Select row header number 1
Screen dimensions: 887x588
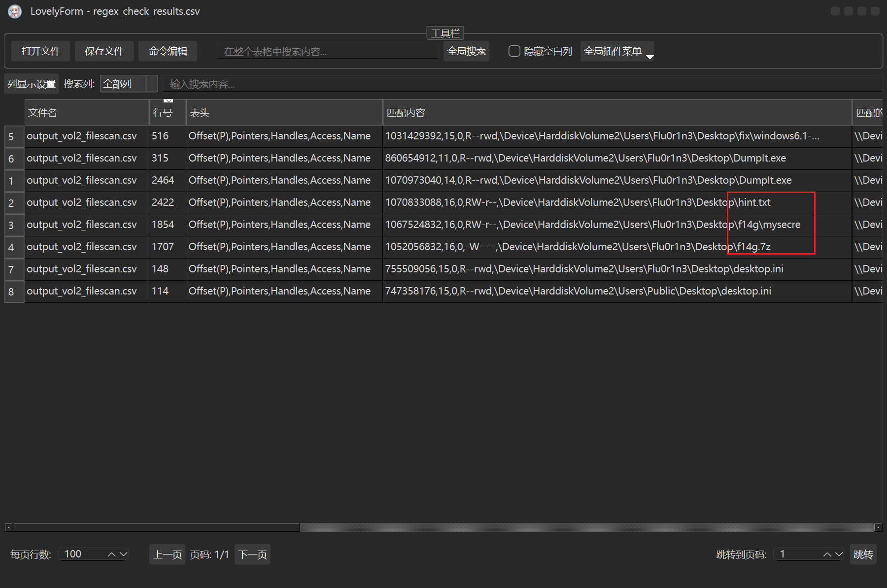tap(14, 181)
